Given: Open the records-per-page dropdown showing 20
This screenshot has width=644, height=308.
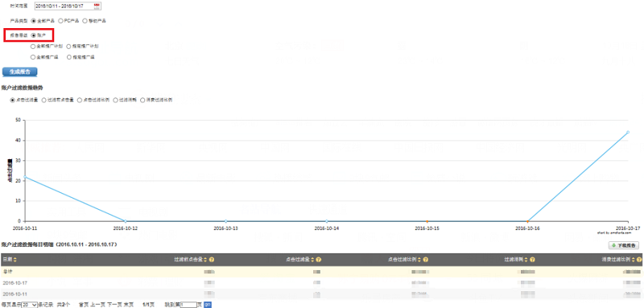Looking at the screenshot, I should coord(30,305).
